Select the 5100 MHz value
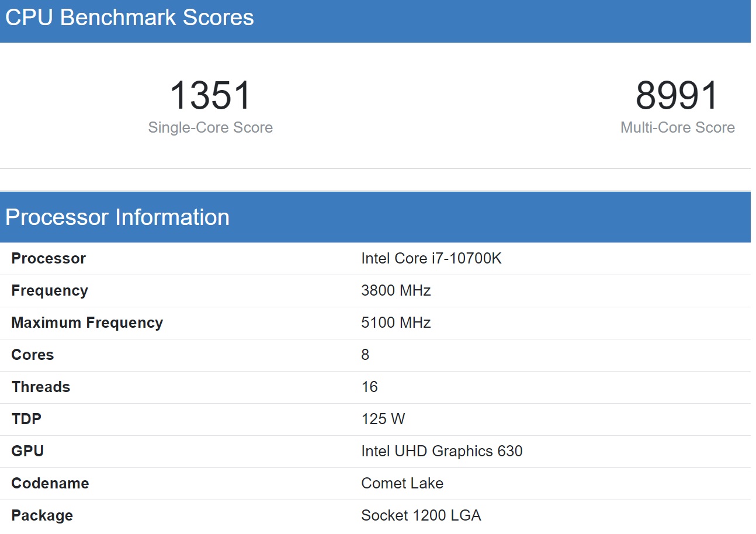 tap(396, 323)
